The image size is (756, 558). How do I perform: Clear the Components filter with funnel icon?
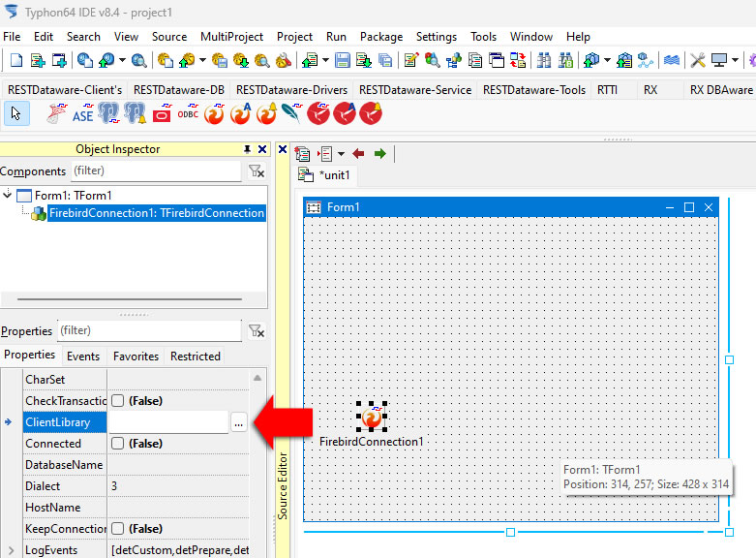[x=256, y=170]
